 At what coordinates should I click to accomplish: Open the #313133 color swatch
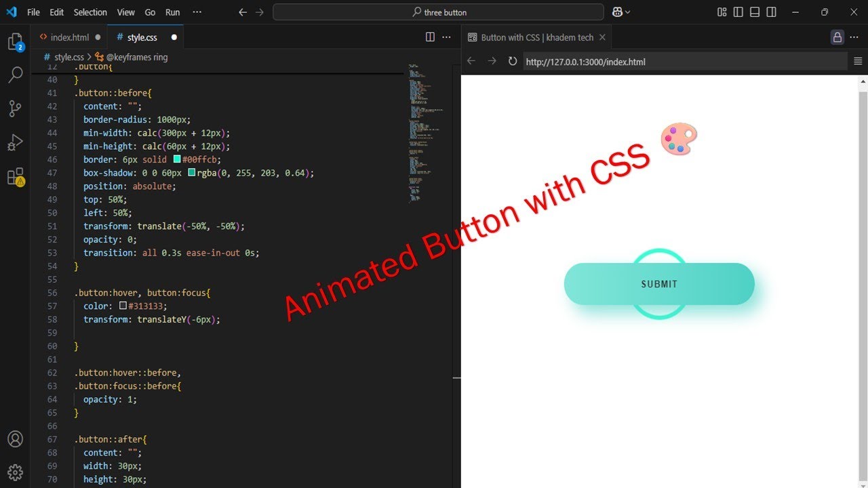pyautogui.click(x=123, y=306)
